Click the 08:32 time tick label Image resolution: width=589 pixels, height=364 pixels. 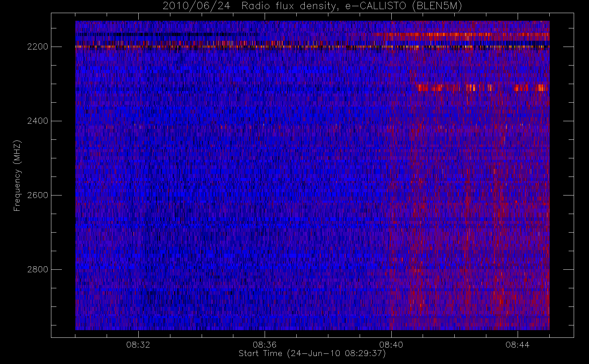click(138, 345)
